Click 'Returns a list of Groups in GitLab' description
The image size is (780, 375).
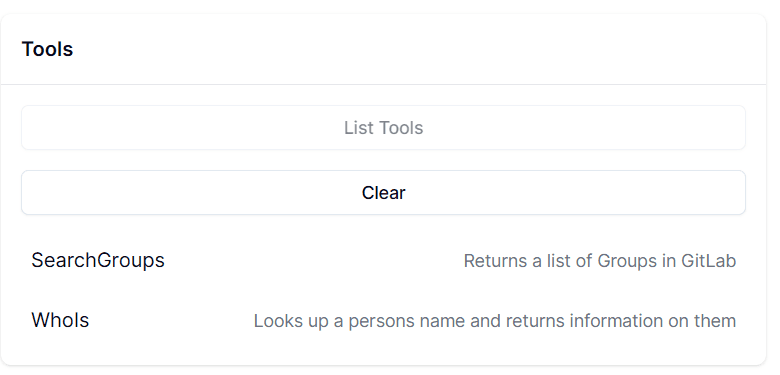[599, 261]
